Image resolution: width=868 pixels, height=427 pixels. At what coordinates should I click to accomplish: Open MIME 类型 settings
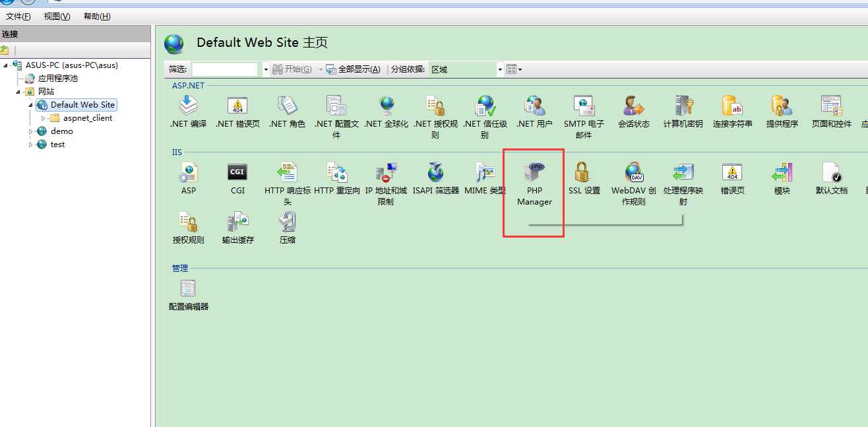pos(485,178)
